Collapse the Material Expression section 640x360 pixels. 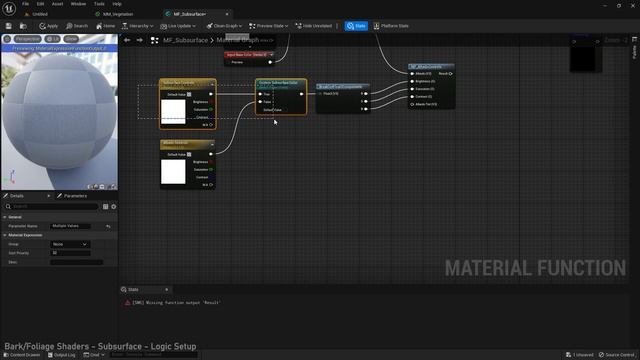pyautogui.click(x=5, y=235)
